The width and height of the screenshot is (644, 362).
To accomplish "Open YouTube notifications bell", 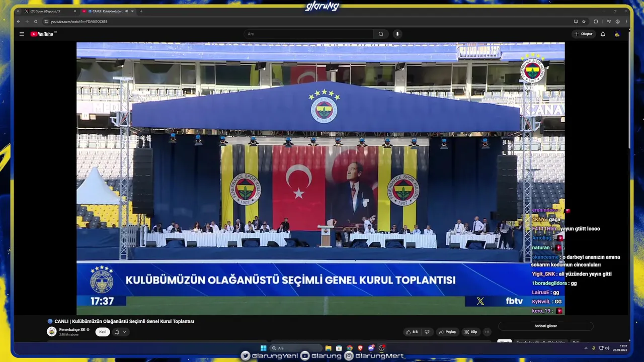I will coord(603,34).
